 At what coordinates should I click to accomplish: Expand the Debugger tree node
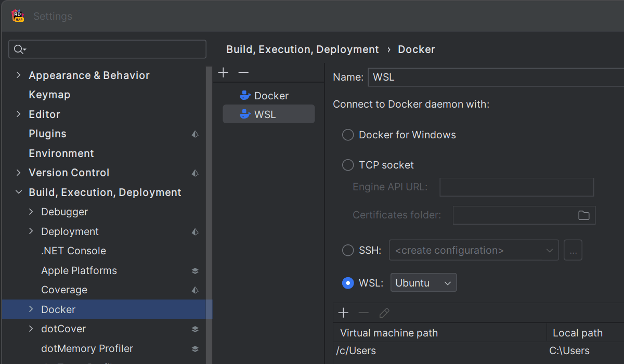click(31, 212)
